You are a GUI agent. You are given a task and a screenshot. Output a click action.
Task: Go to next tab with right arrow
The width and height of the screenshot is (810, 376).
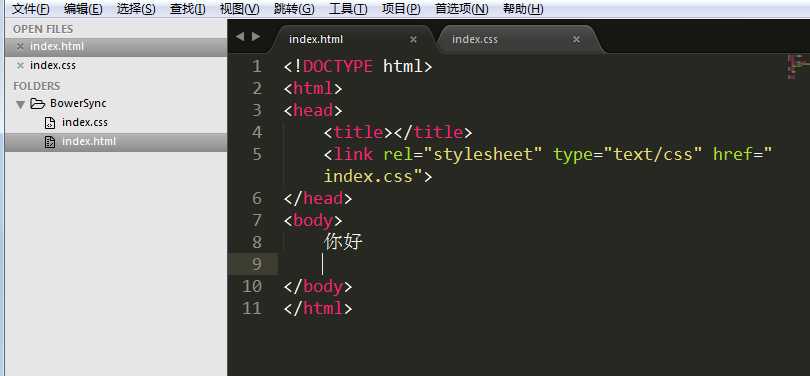pos(256,37)
